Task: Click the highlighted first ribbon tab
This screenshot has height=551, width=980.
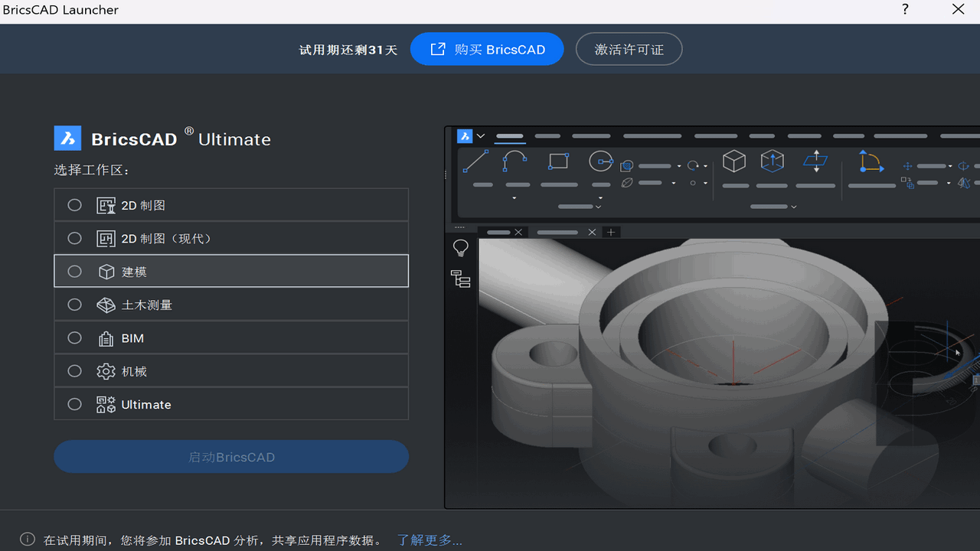Action: (x=509, y=135)
